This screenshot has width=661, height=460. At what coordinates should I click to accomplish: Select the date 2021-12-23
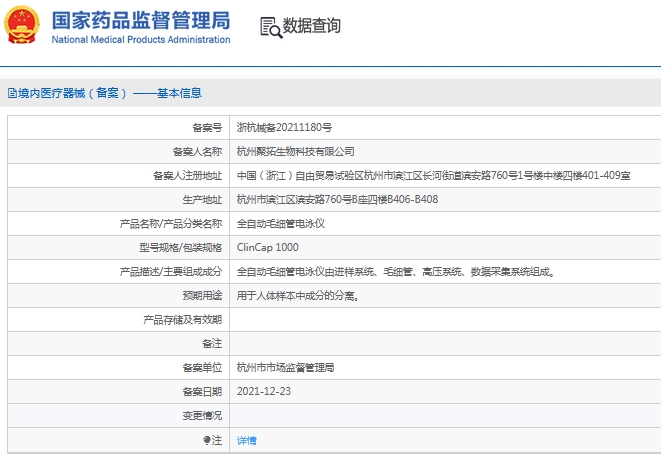click(x=264, y=392)
